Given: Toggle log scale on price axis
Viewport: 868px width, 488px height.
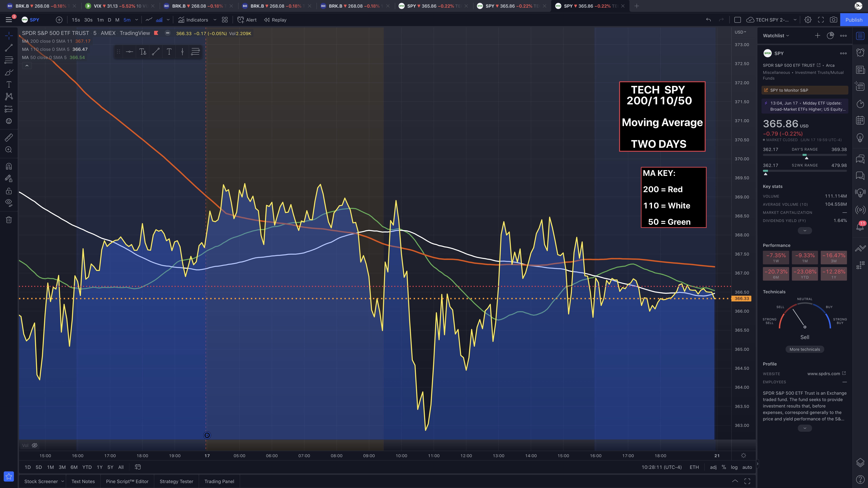Looking at the screenshot, I should [734, 467].
